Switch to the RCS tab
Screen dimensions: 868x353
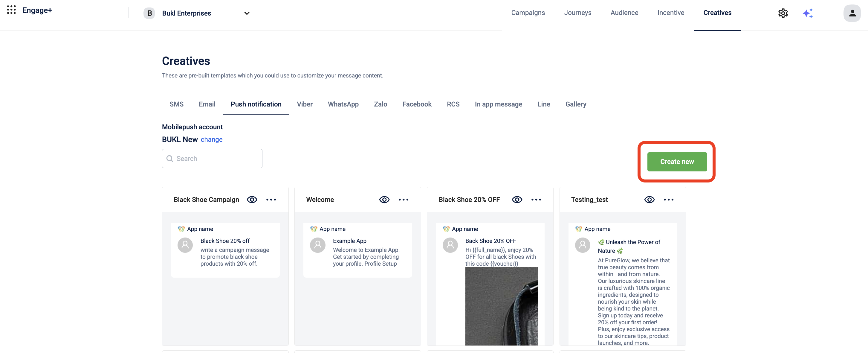click(x=453, y=104)
